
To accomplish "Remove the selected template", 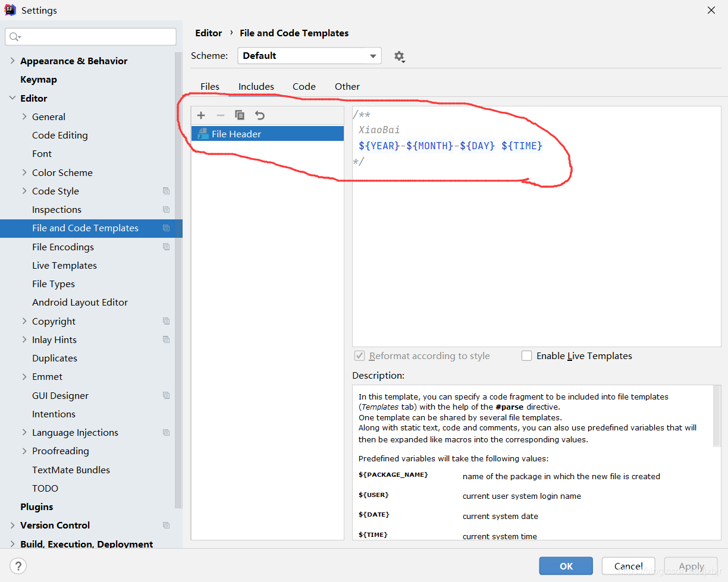I will click(x=221, y=115).
